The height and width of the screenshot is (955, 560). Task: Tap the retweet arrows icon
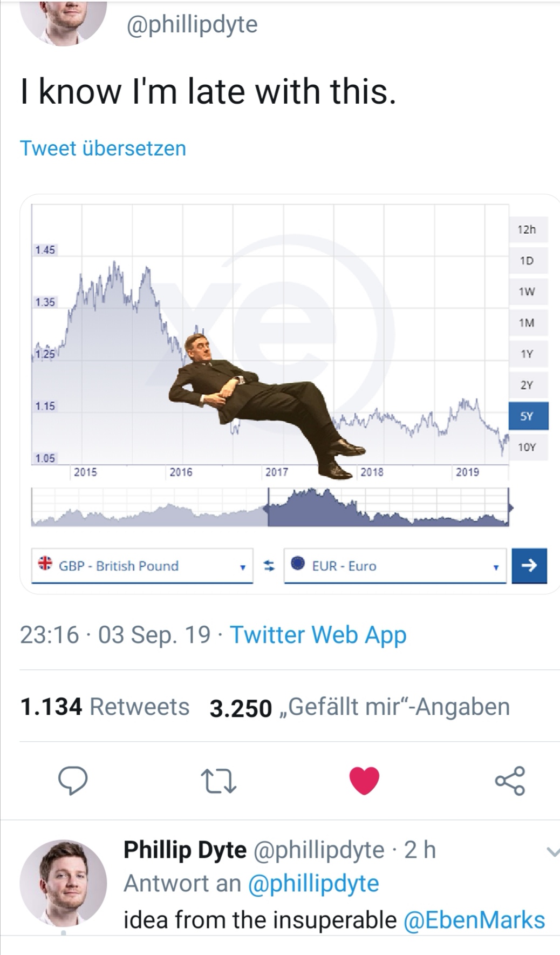pyautogui.click(x=218, y=781)
